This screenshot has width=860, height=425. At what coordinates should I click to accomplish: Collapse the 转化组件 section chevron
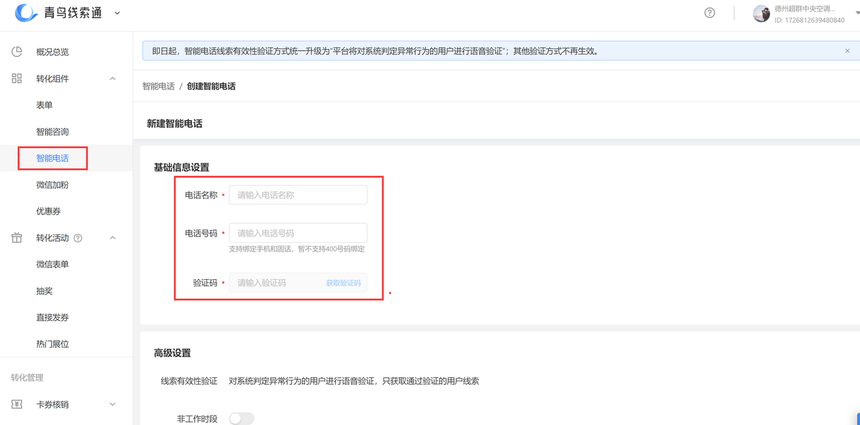(x=112, y=78)
